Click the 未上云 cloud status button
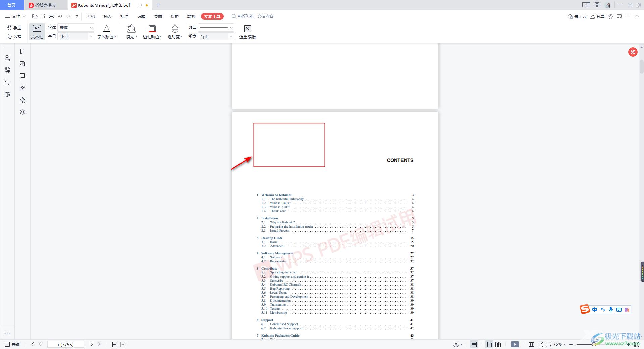The height and width of the screenshot is (349, 644). point(577,16)
